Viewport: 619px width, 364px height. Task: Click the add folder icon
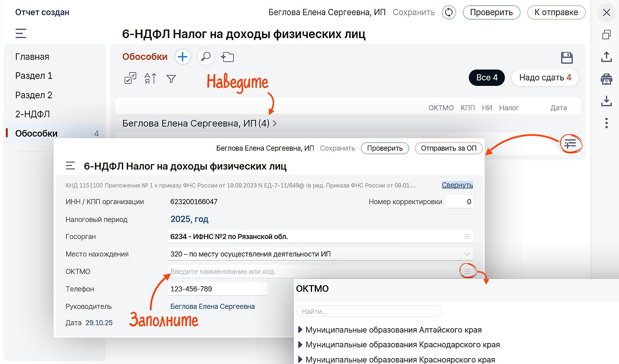(227, 57)
